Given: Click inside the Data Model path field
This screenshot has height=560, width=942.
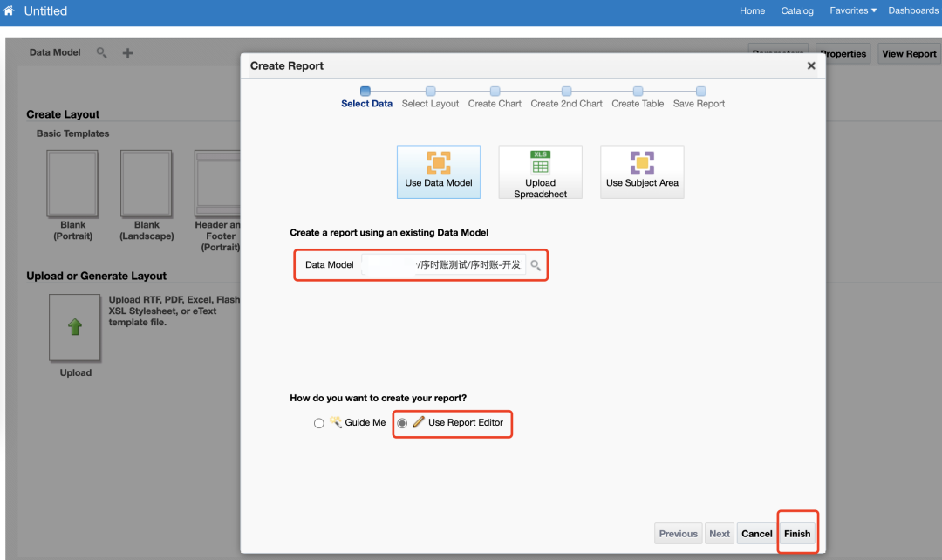Looking at the screenshot, I should (x=443, y=265).
